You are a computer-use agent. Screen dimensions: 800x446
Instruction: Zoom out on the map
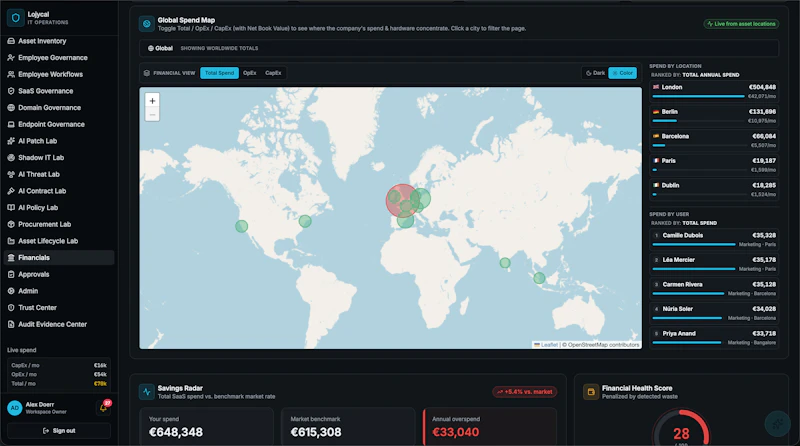pos(152,114)
